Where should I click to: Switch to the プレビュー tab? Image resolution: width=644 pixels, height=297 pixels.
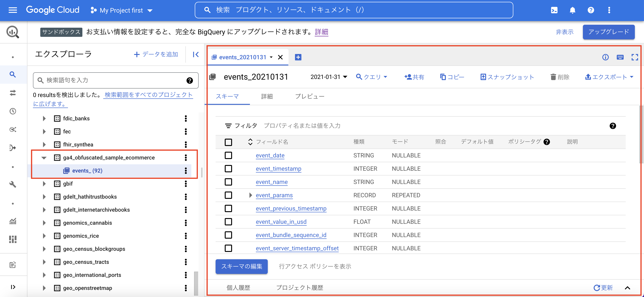click(309, 96)
